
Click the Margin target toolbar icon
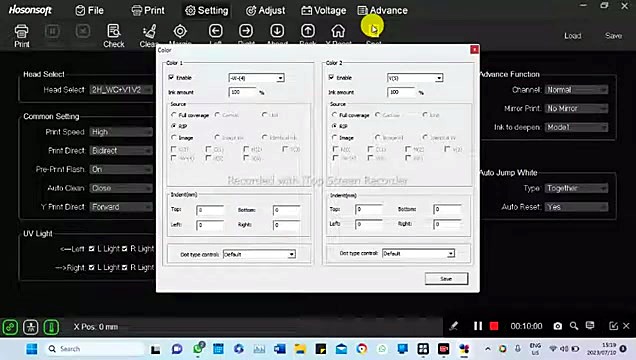click(180, 31)
